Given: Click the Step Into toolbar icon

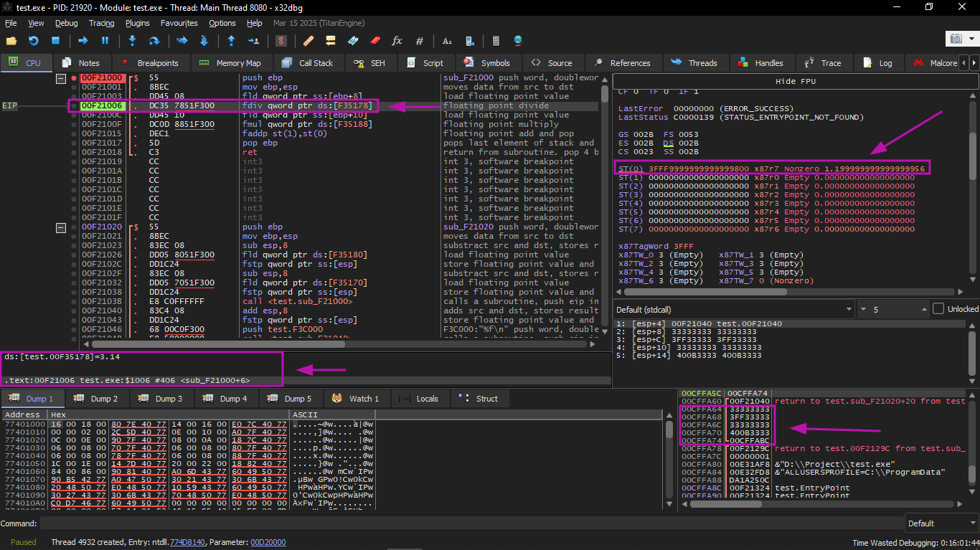Looking at the screenshot, I should point(132,41).
